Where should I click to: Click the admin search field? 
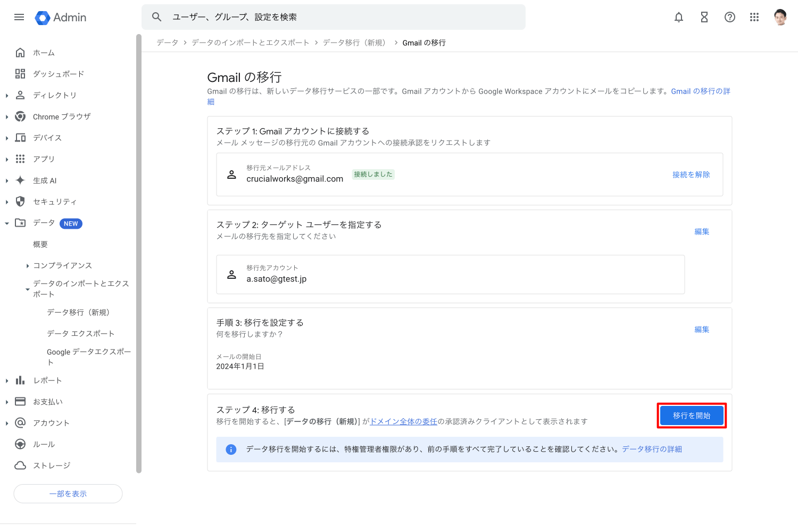coord(340,17)
